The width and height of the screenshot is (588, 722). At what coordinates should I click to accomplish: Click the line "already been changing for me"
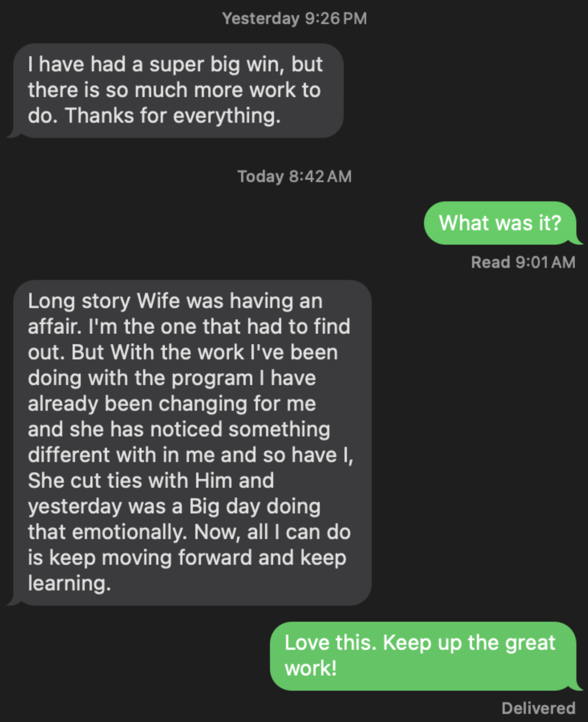click(172, 404)
